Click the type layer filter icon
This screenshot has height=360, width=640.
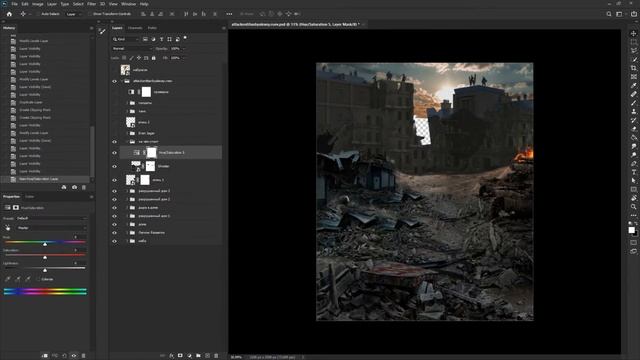point(161,39)
